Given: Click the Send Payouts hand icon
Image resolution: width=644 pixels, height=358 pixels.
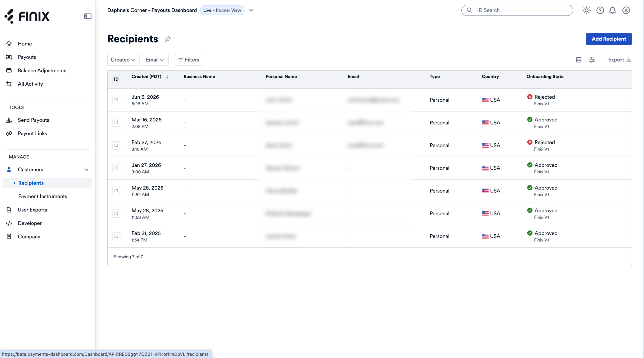Looking at the screenshot, I should 9,120.
